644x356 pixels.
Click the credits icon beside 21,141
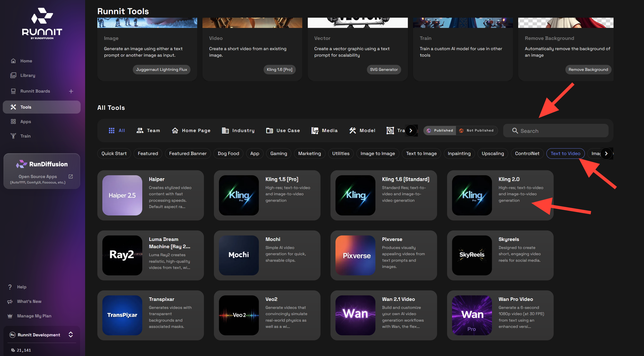[13, 350]
